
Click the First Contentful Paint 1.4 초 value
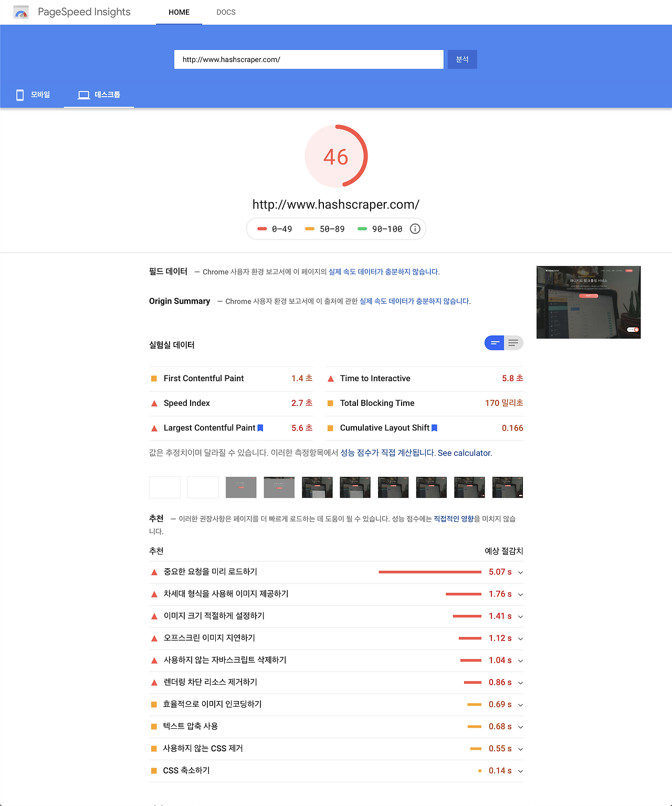pos(302,379)
